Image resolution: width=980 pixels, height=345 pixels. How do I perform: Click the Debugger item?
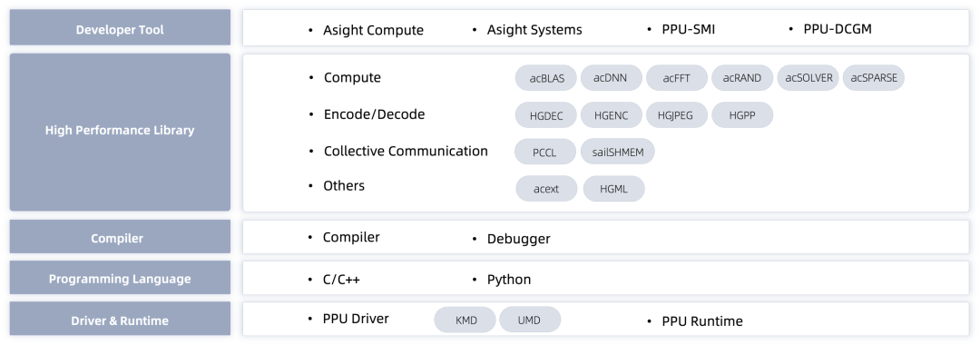click(x=519, y=239)
